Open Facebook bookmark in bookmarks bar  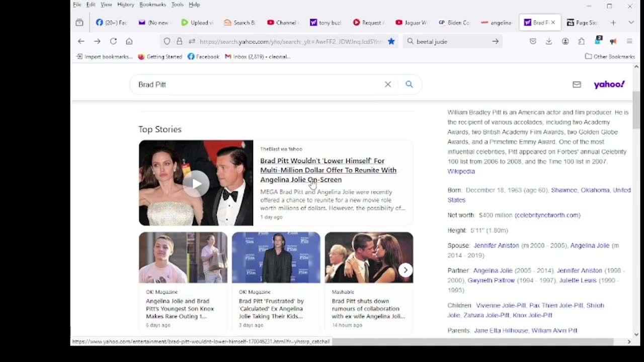coord(203,57)
